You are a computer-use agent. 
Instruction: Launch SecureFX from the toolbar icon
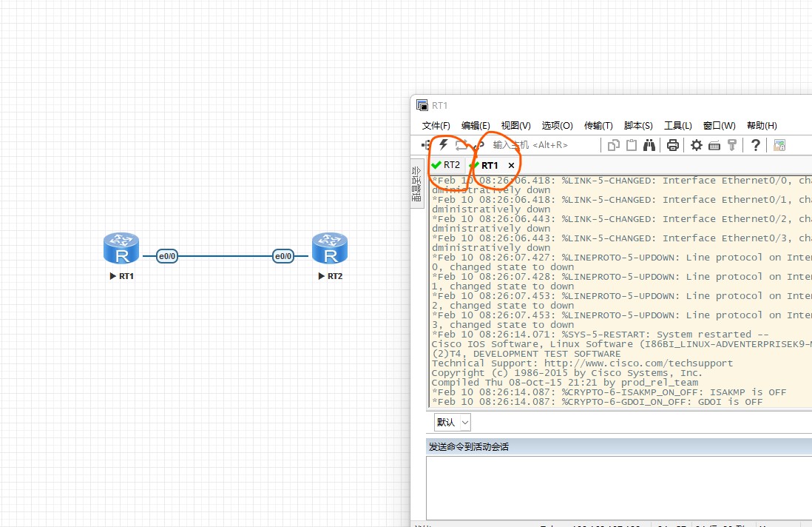pyautogui.click(x=779, y=145)
